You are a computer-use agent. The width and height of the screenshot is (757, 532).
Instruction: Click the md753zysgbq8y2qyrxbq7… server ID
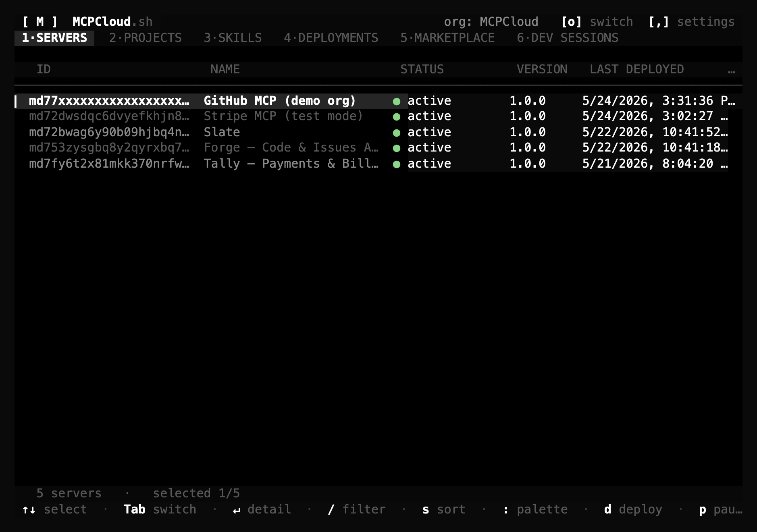[x=109, y=148]
